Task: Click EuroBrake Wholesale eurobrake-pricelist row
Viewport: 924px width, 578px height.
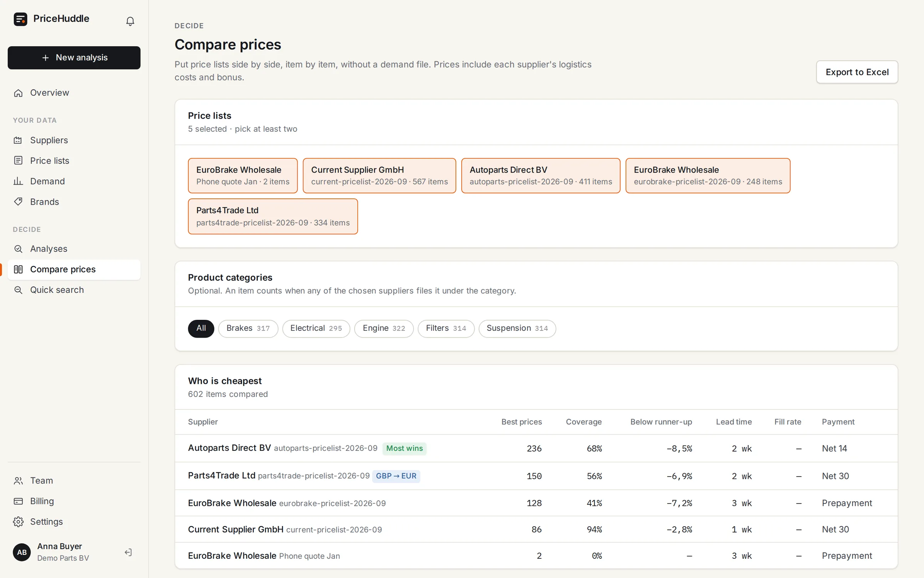Action: point(536,503)
